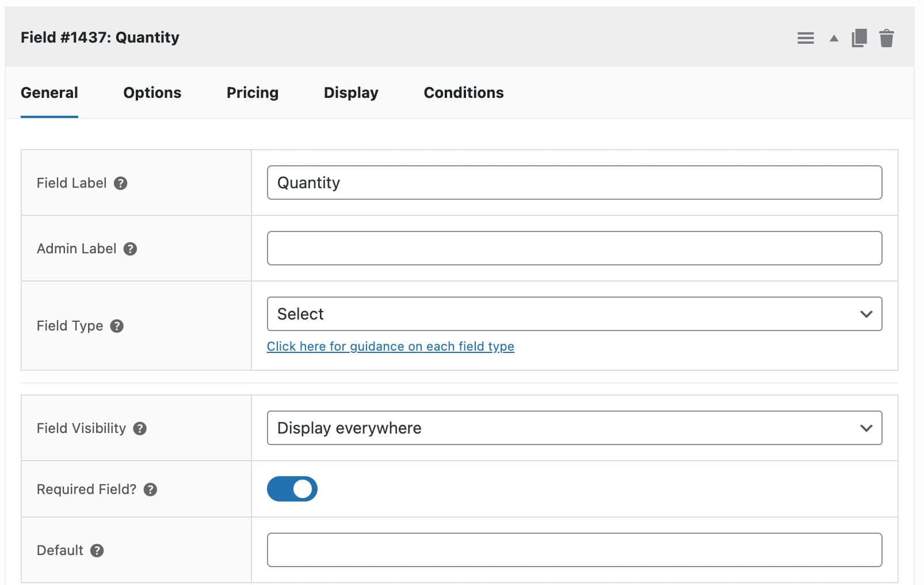The image size is (924, 585).
Task: Delete field #1437 using trash icon
Action: click(887, 37)
